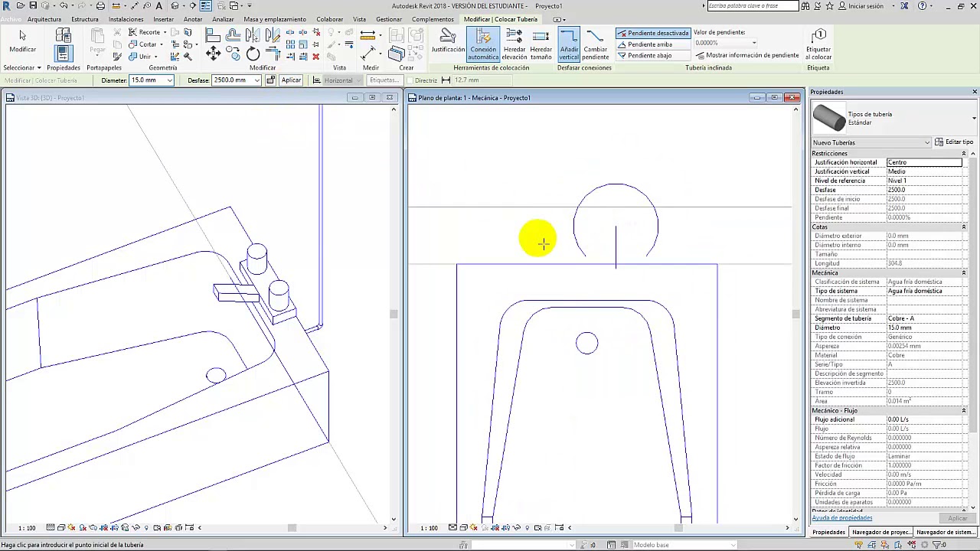
Task: Click the Align tool icon
Action: [214, 34]
